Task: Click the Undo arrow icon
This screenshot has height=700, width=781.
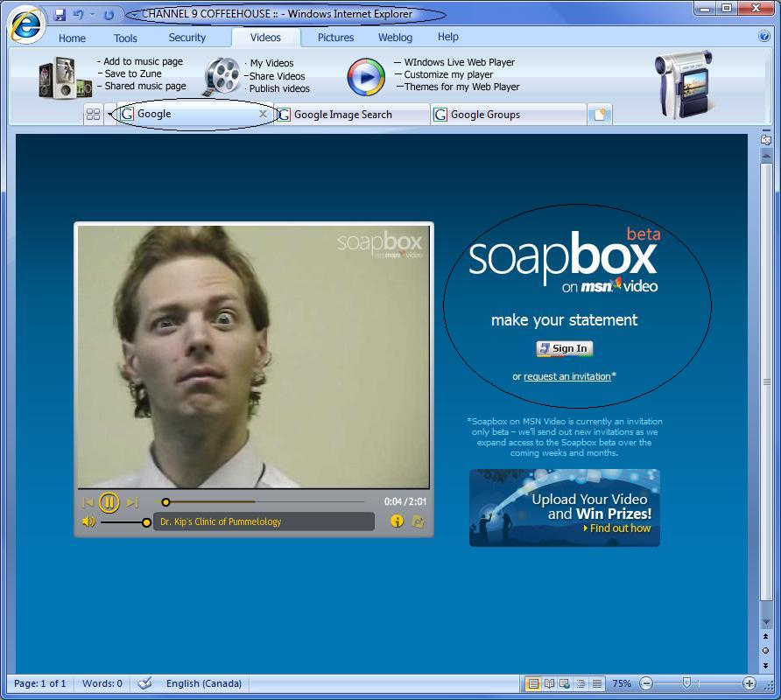Action: pyautogui.click(x=78, y=15)
